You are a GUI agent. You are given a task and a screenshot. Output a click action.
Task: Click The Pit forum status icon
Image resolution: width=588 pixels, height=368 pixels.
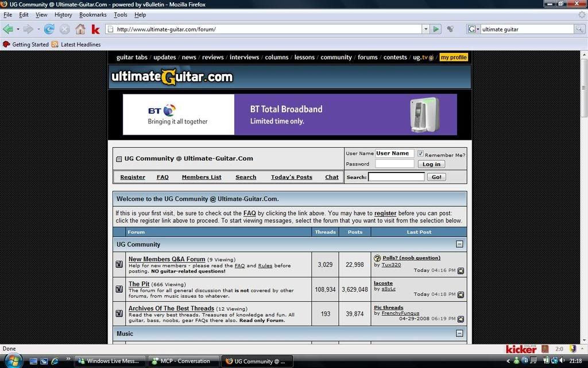pyautogui.click(x=119, y=289)
